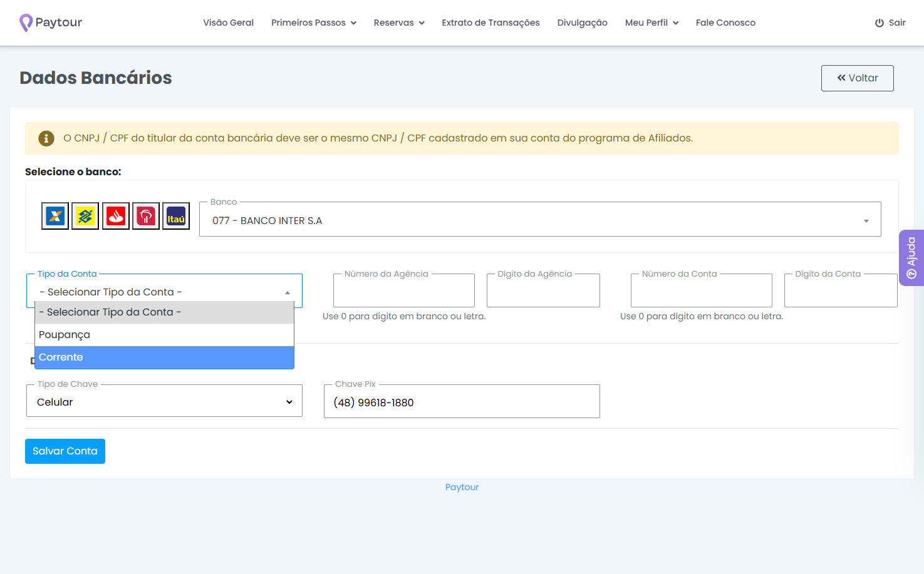Viewport: 924px width, 574px height.
Task: Open Visão Geral page
Action: (228, 23)
